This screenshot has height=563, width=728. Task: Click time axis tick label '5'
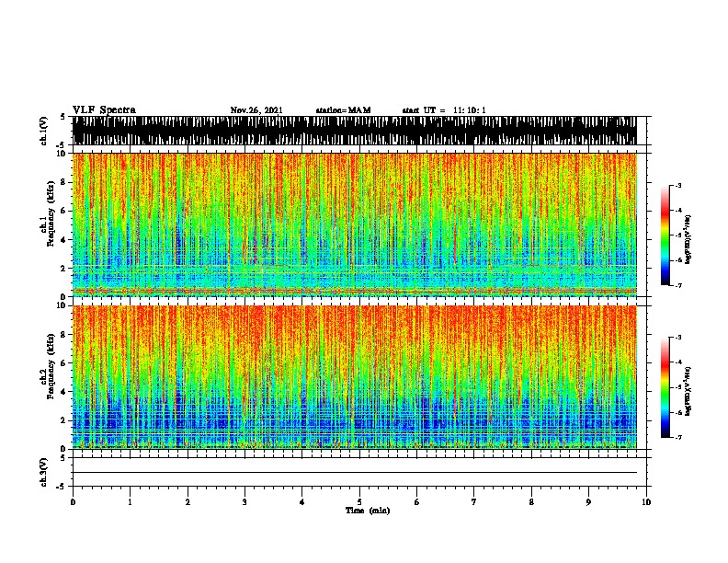pyautogui.click(x=359, y=502)
